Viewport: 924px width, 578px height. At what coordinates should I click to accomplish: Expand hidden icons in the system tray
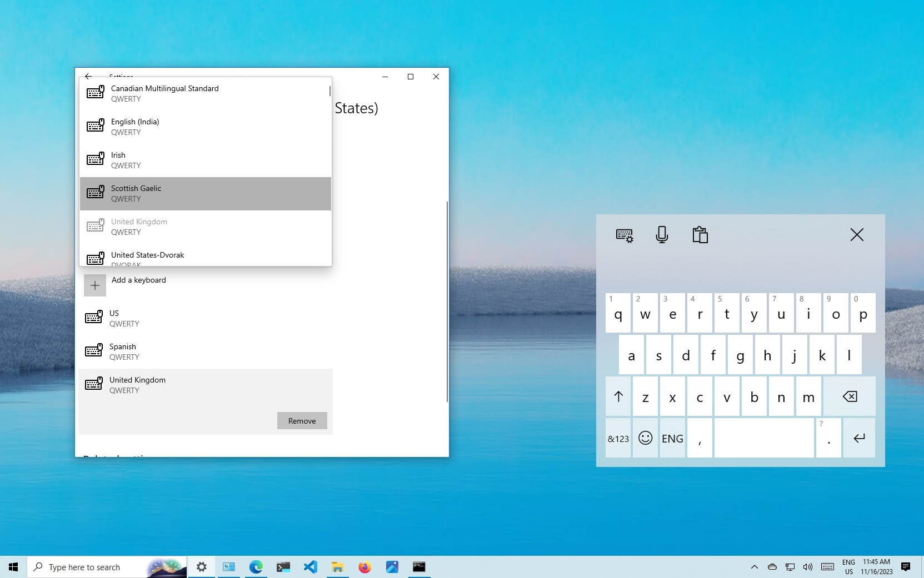click(x=754, y=567)
